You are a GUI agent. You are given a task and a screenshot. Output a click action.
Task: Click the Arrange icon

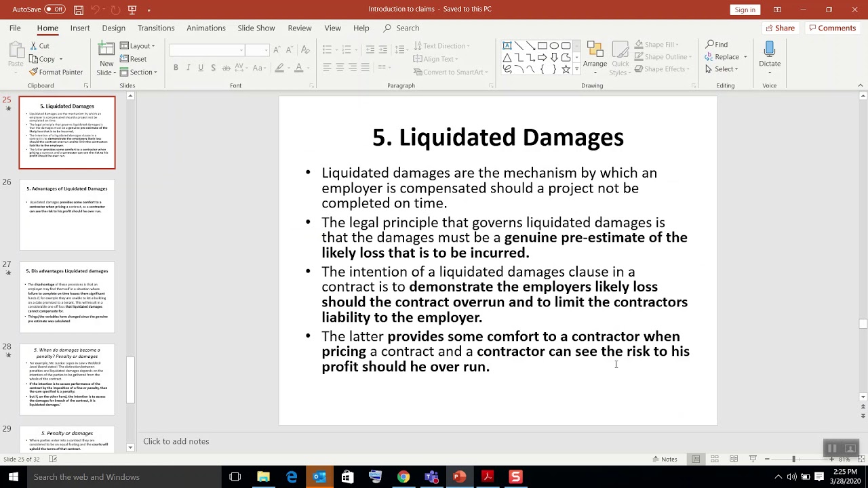(x=595, y=49)
